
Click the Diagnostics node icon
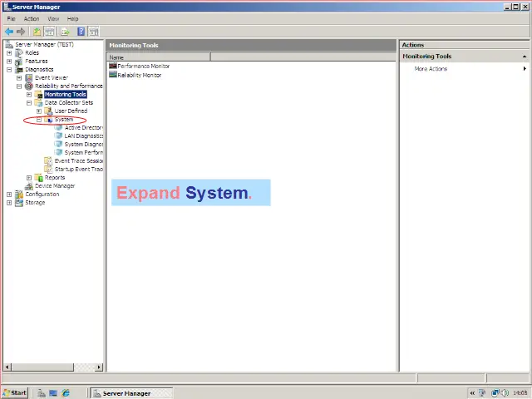tap(19, 70)
